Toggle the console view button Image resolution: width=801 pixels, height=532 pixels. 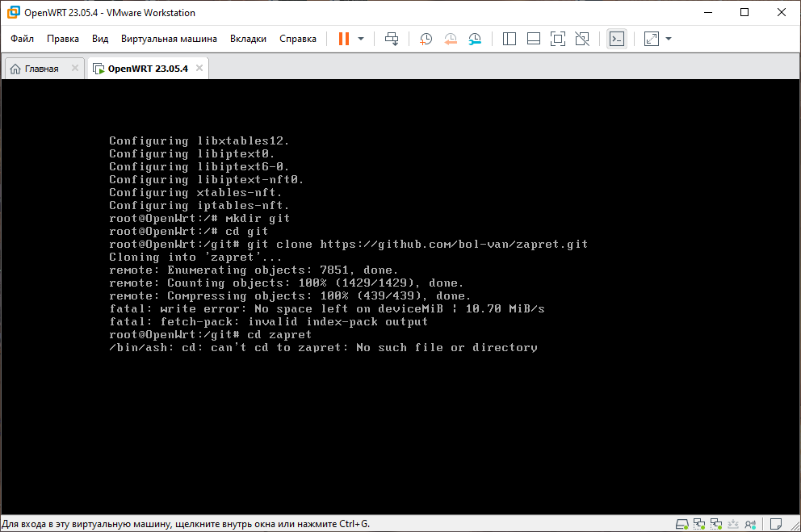pos(617,39)
